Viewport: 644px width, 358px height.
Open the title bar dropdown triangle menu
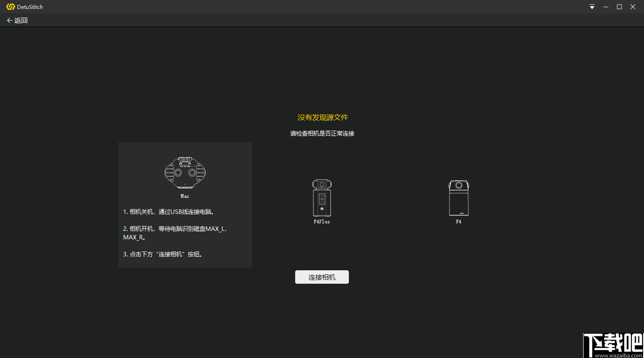592,7
